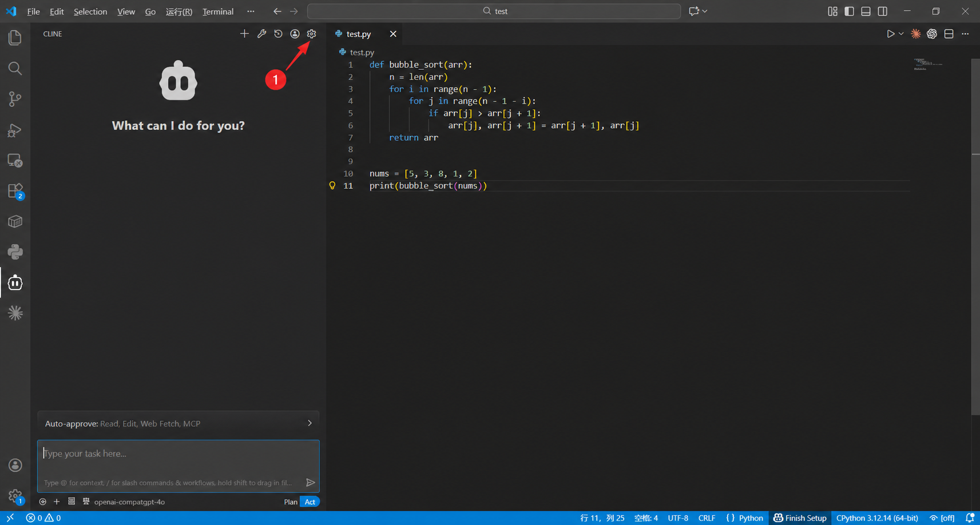This screenshot has height=525, width=980.
Task: Open the openai-compatgpt-4o model selector
Action: pyautogui.click(x=129, y=502)
